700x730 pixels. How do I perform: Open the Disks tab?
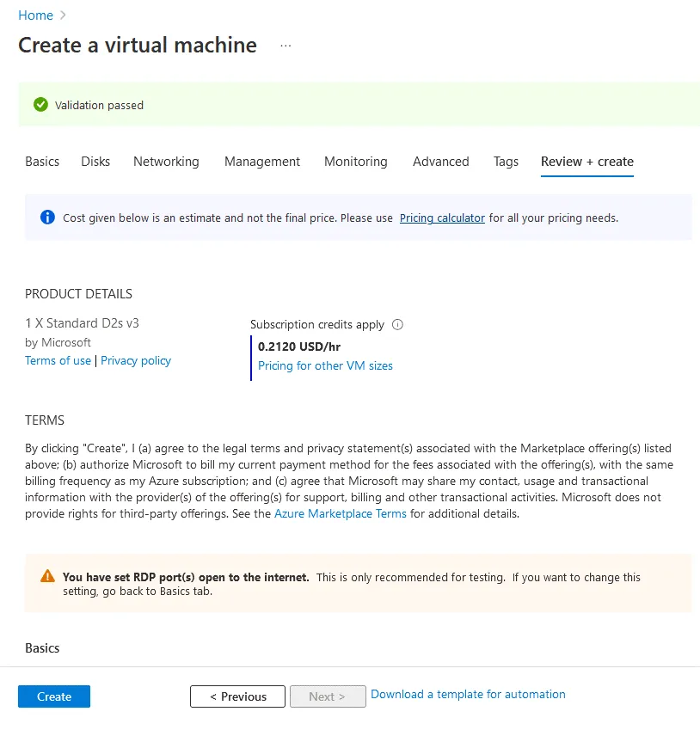(x=95, y=162)
